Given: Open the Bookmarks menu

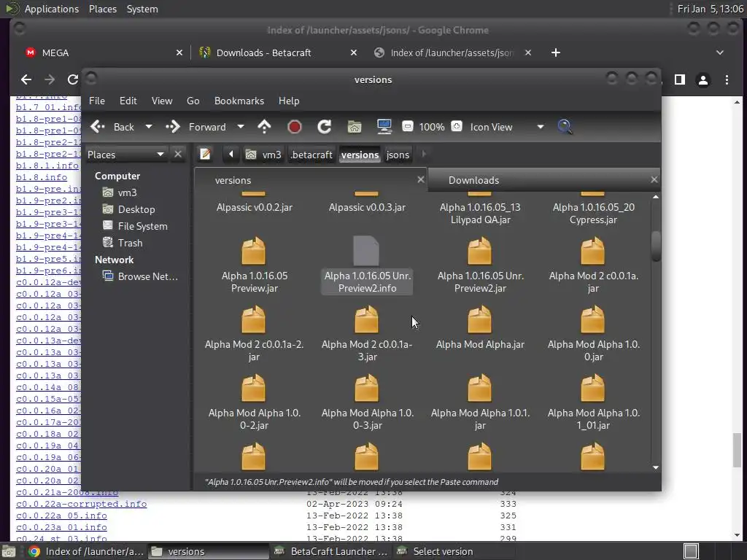Looking at the screenshot, I should [239, 101].
